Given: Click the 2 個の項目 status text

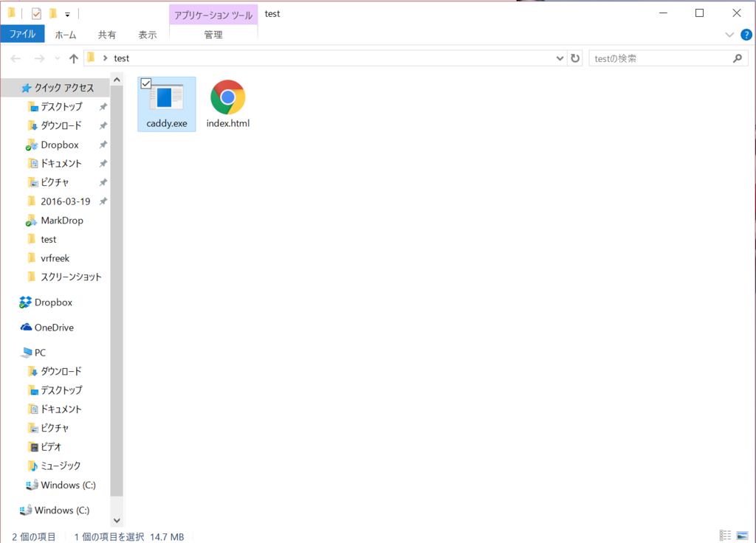Looking at the screenshot, I should coord(34,536).
